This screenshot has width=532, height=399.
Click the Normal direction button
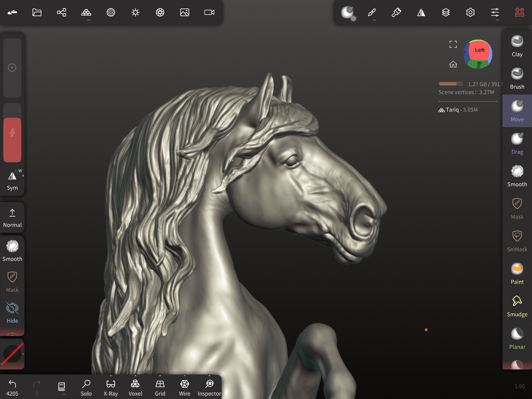[12, 218]
